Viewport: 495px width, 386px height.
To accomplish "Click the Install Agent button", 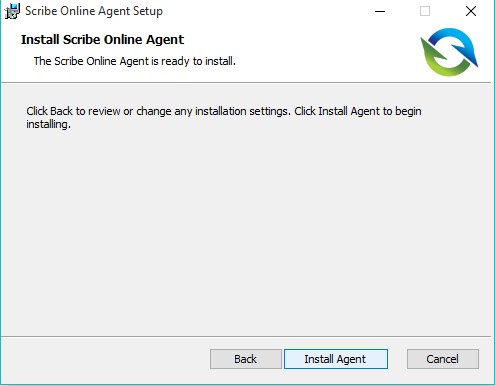I will pos(336,359).
